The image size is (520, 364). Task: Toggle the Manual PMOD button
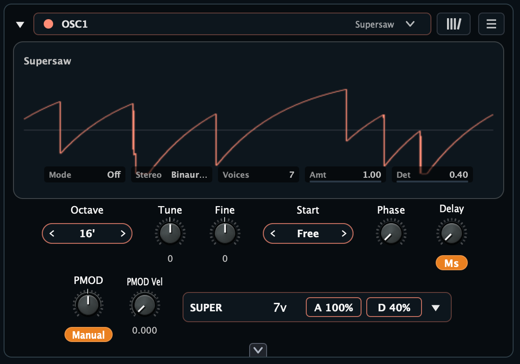pyautogui.click(x=88, y=335)
